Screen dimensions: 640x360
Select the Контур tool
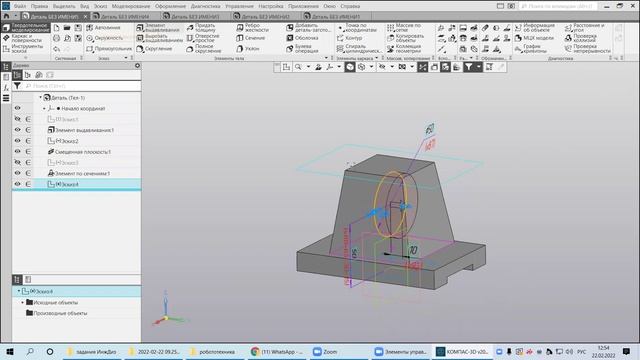pyautogui.click(x=349, y=38)
